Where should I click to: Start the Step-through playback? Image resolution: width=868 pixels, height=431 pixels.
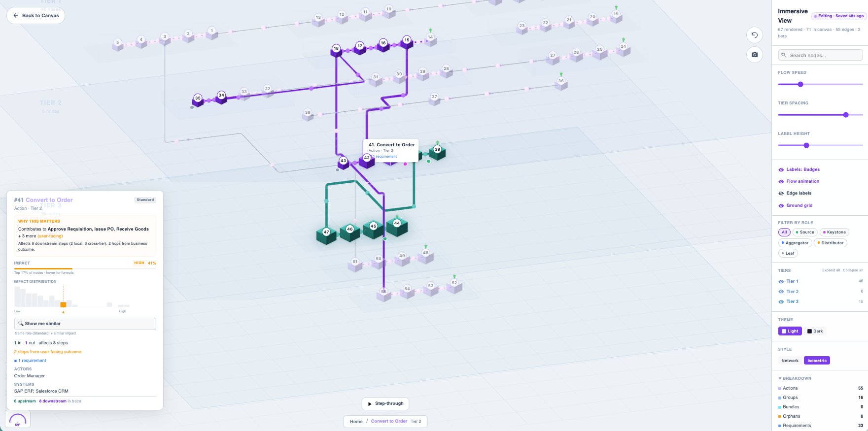coord(385,403)
